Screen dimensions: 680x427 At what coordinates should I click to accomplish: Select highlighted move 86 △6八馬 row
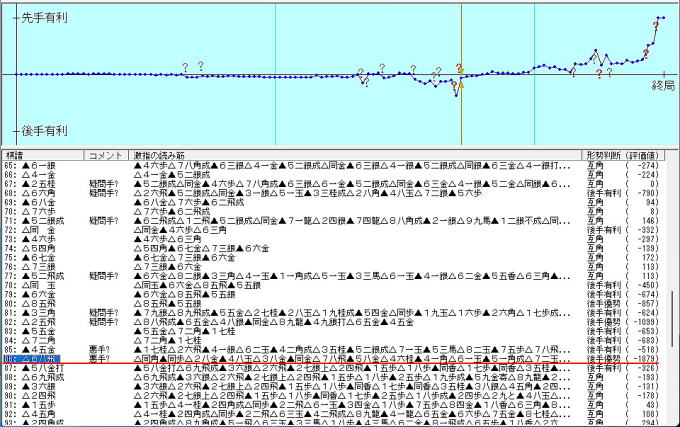(x=40, y=357)
